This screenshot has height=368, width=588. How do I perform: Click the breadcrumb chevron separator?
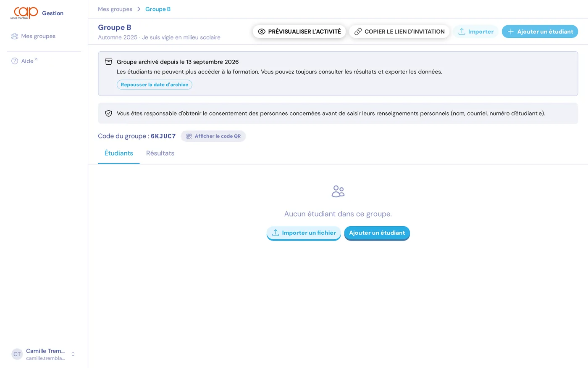point(139,9)
